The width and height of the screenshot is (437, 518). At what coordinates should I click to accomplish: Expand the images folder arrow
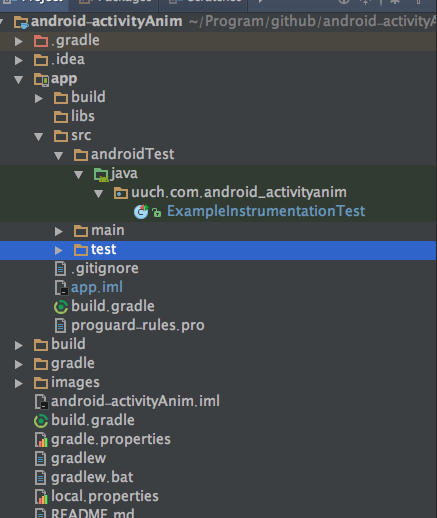tap(19, 383)
